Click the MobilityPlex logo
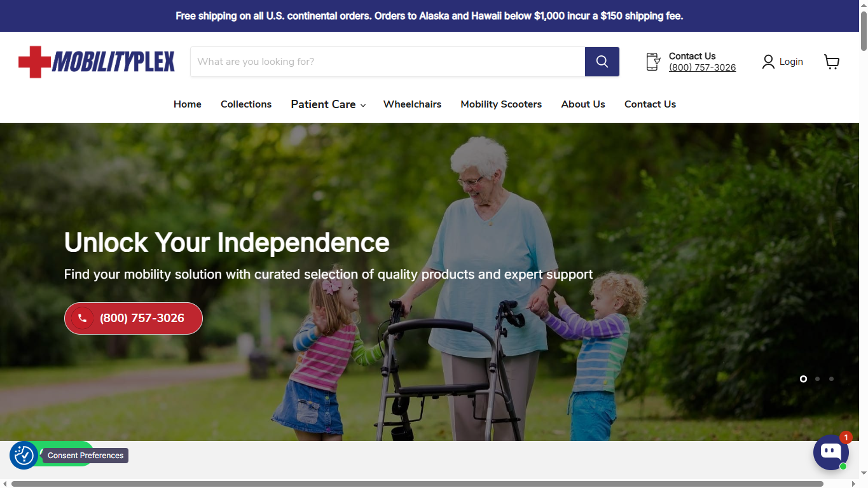The height and width of the screenshot is (488, 868). point(97,62)
